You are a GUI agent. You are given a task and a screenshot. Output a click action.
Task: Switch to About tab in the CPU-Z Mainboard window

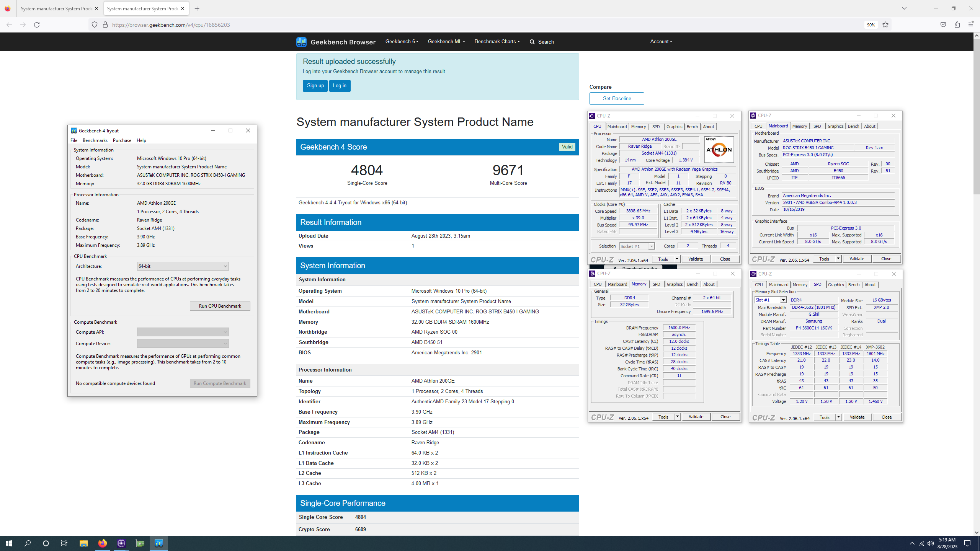(x=870, y=126)
